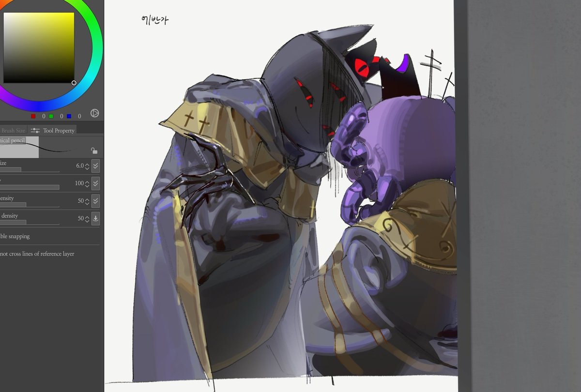
Task: Click the slider bar set to 100
Action: 30,187
